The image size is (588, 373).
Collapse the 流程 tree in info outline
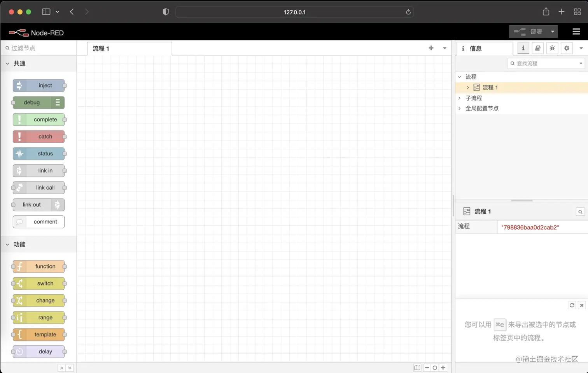tap(459, 77)
